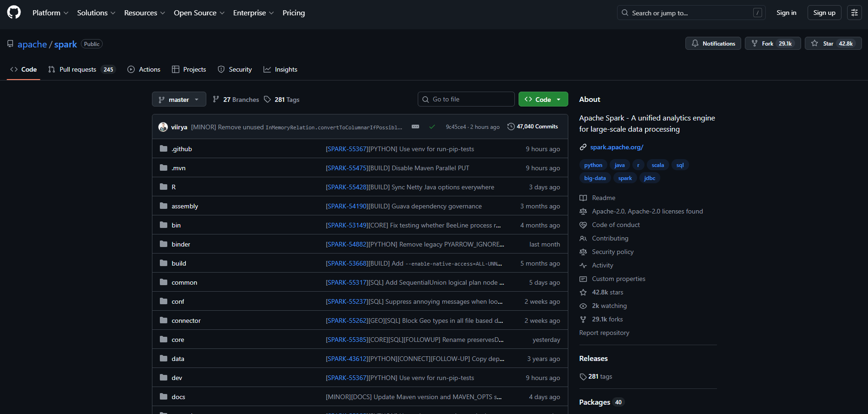Click the Go to file search box
The height and width of the screenshot is (414, 868).
pos(466,99)
